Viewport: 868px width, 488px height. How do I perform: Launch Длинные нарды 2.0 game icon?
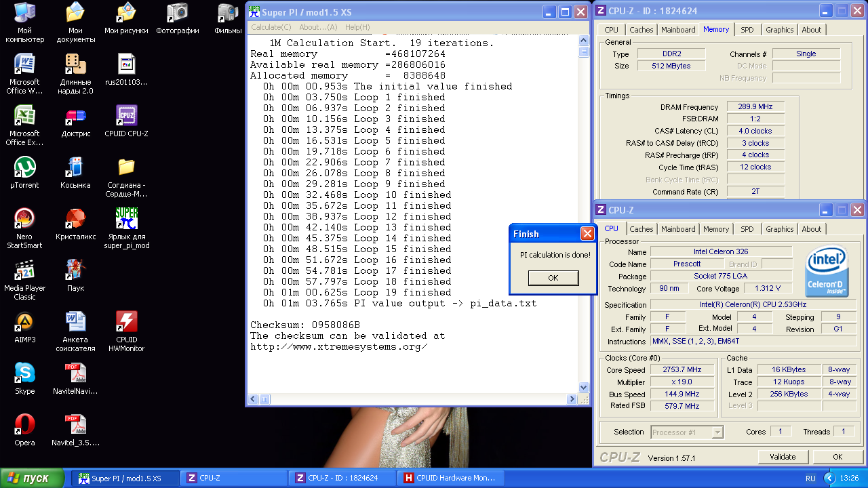[x=75, y=64]
